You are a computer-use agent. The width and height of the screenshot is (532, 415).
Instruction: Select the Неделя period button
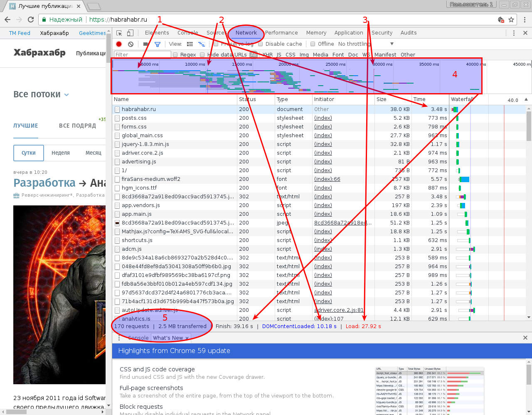(x=61, y=153)
